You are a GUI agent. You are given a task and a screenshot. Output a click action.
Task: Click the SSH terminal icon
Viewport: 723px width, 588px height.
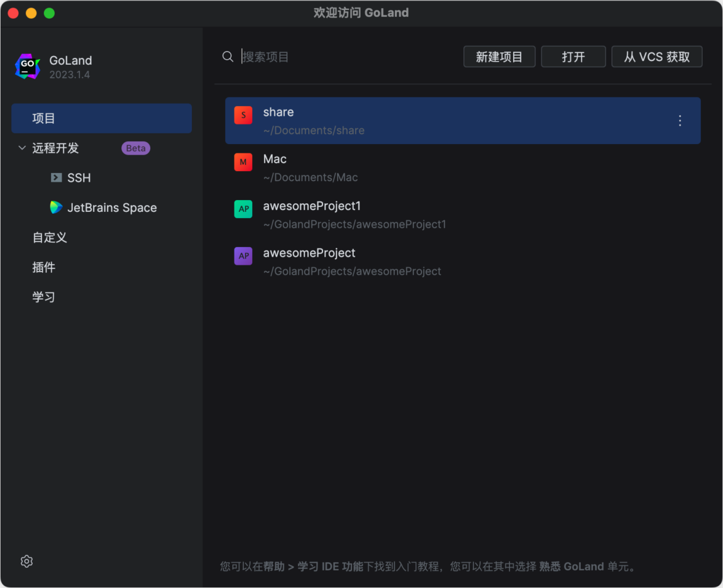click(x=56, y=177)
